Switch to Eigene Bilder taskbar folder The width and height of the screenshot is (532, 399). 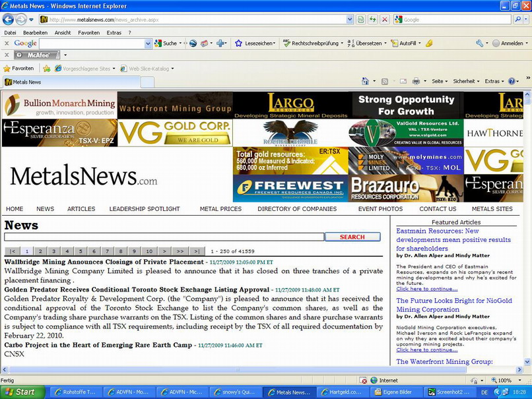point(396,392)
